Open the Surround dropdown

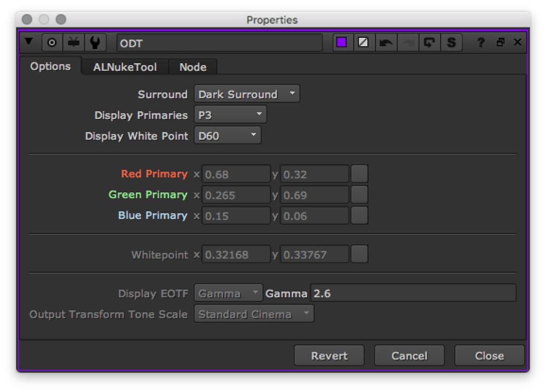click(246, 94)
